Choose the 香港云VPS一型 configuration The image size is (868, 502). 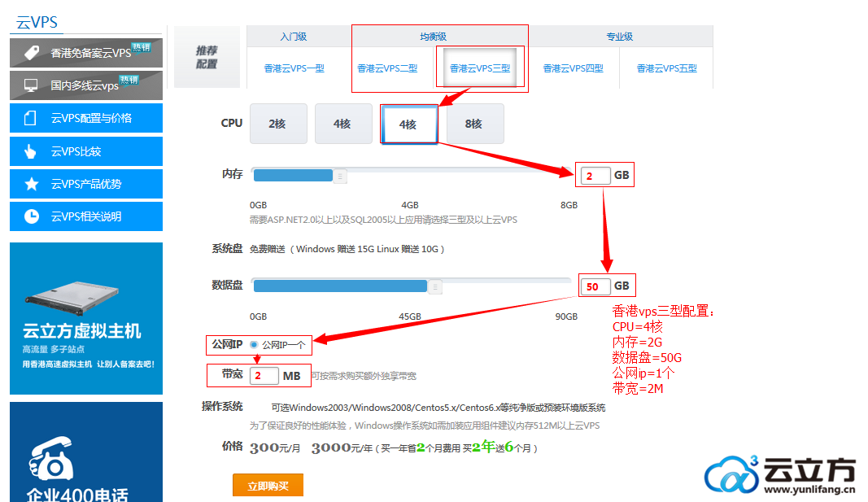[x=294, y=68]
